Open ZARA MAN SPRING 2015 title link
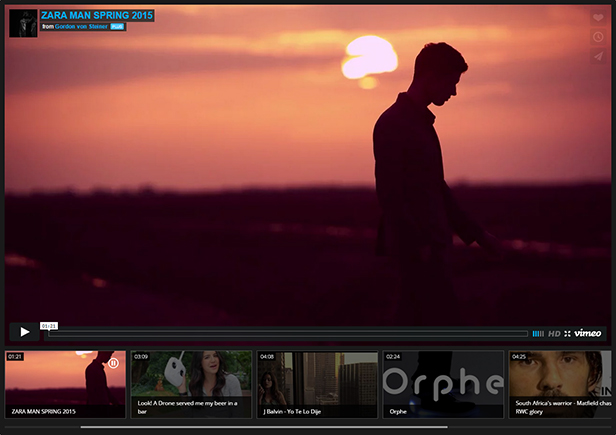The image size is (616, 435). point(97,15)
